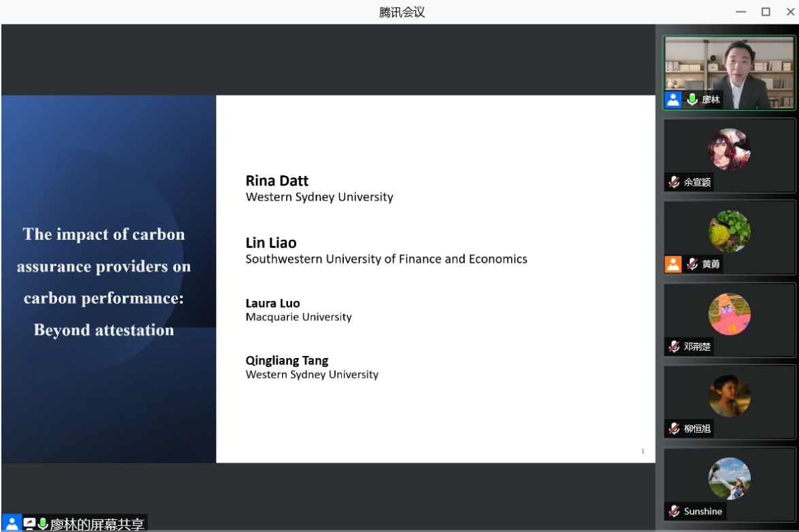Click the muted microphone icon beside 余宣颖
The width and height of the screenshot is (799, 532).
[674, 182]
